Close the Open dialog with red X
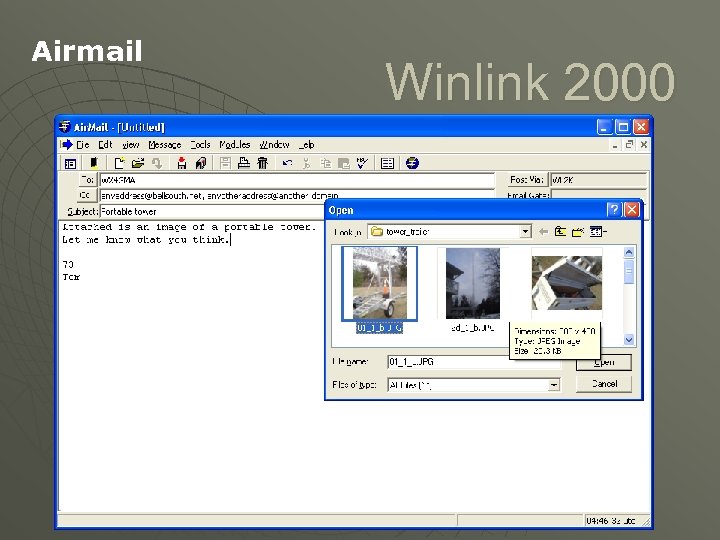Viewport: 720px width, 540px height. [x=632, y=210]
